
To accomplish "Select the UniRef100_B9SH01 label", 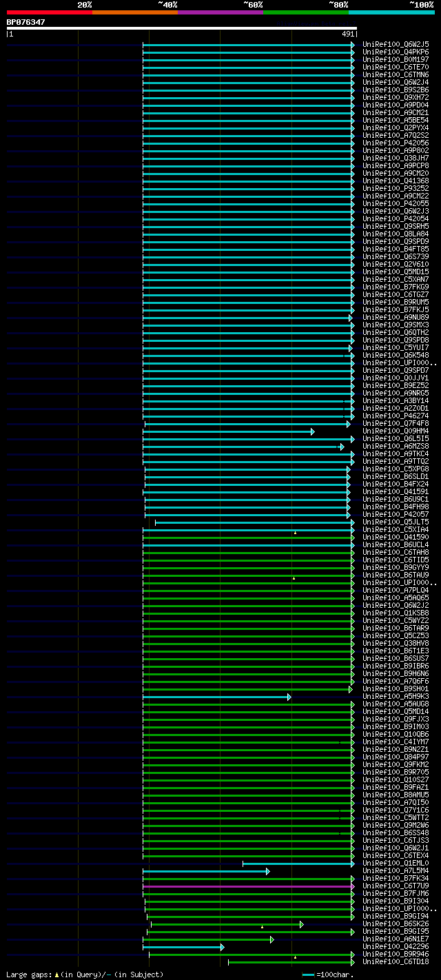I will click(396, 688).
